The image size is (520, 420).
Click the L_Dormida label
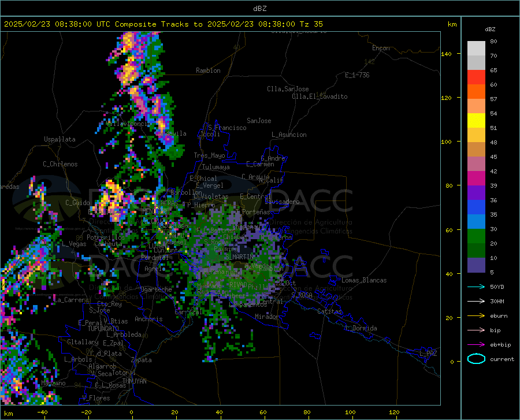(361, 328)
